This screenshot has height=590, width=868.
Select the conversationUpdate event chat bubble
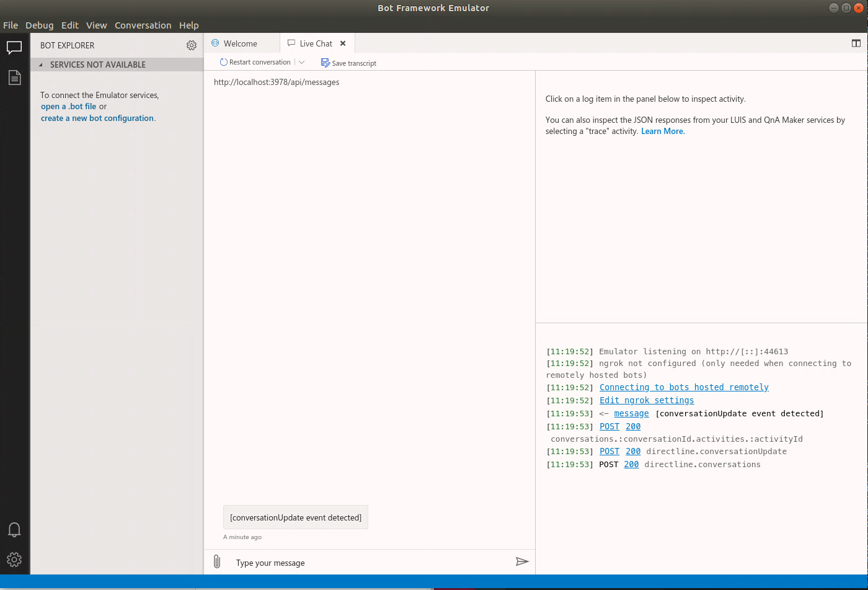click(296, 517)
